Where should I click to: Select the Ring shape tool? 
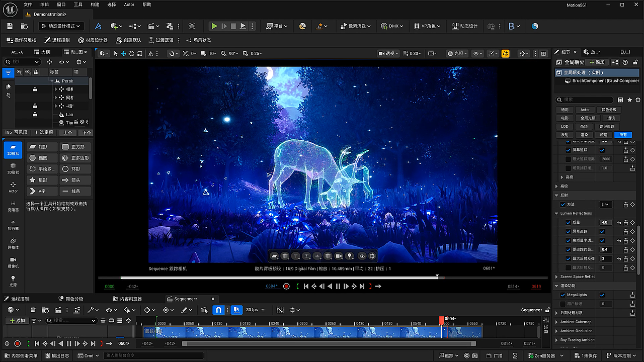pyautogui.click(x=75, y=169)
